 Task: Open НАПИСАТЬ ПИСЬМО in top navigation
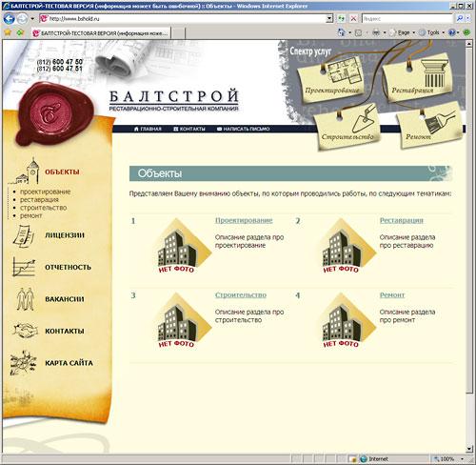(243, 129)
